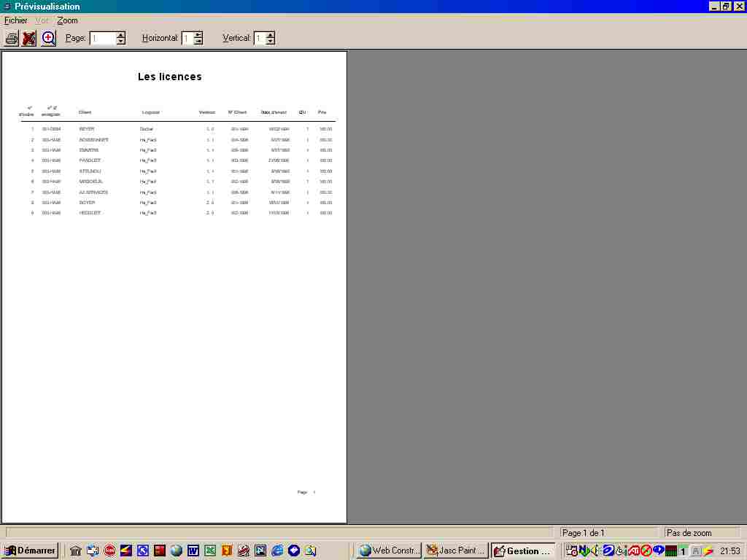Launch Microsoft Word from quick launch

tap(193, 551)
